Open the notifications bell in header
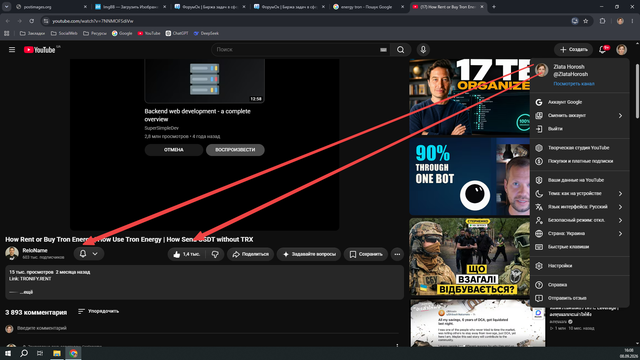The height and width of the screenshot is (360, 640). (x=602, y=49)
